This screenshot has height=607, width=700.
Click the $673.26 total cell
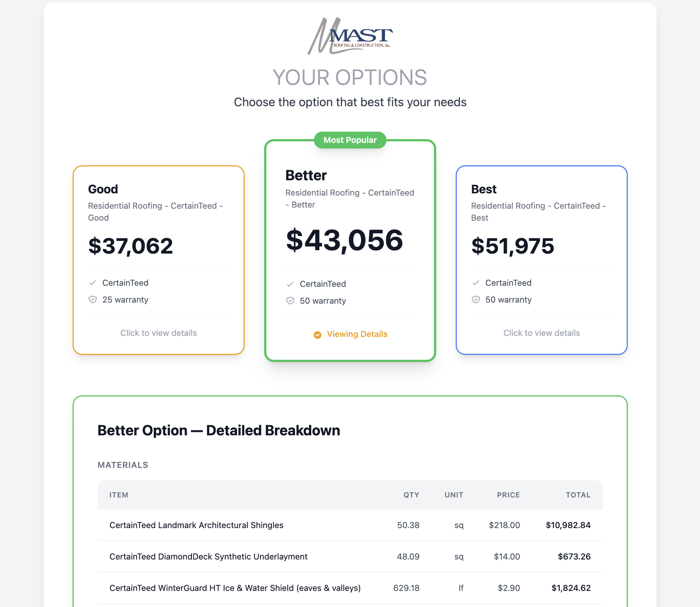tap(574, 557)
